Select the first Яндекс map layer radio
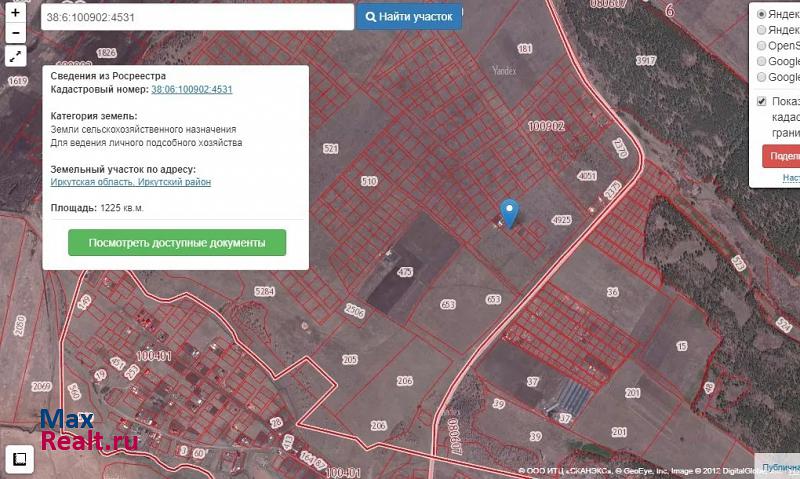The height and width of the screenshot is (479, 800). point(762,15)
